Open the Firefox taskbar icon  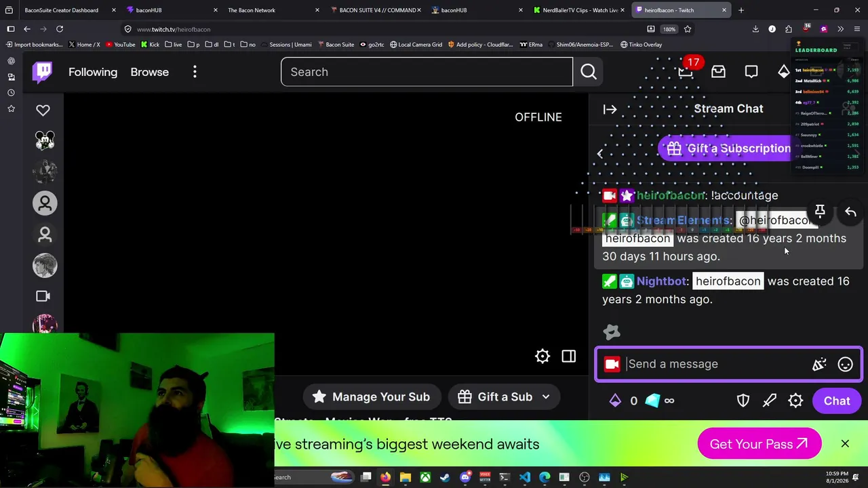coord(385,477)
